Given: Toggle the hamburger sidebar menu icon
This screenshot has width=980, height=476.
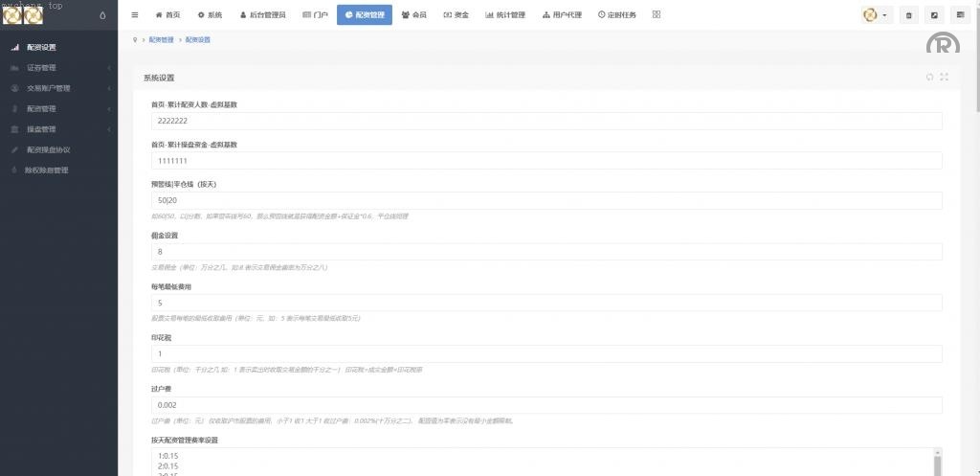Looking at the screenshot, I should [134, 15].
